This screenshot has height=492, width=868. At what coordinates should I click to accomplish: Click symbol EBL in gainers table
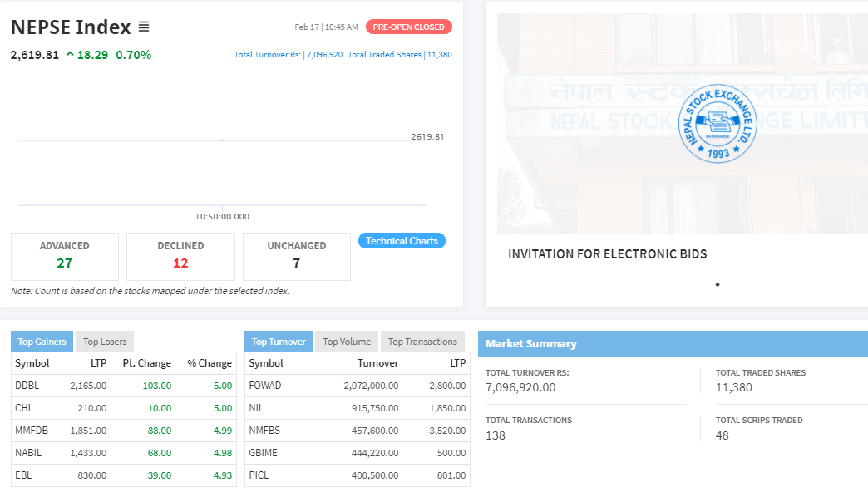coord(23,475)
